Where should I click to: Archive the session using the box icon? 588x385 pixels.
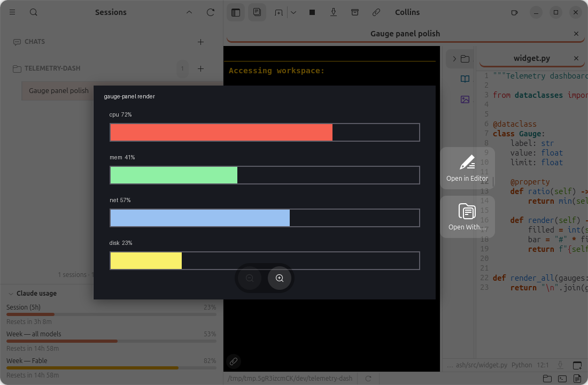[x=355, y=12]
